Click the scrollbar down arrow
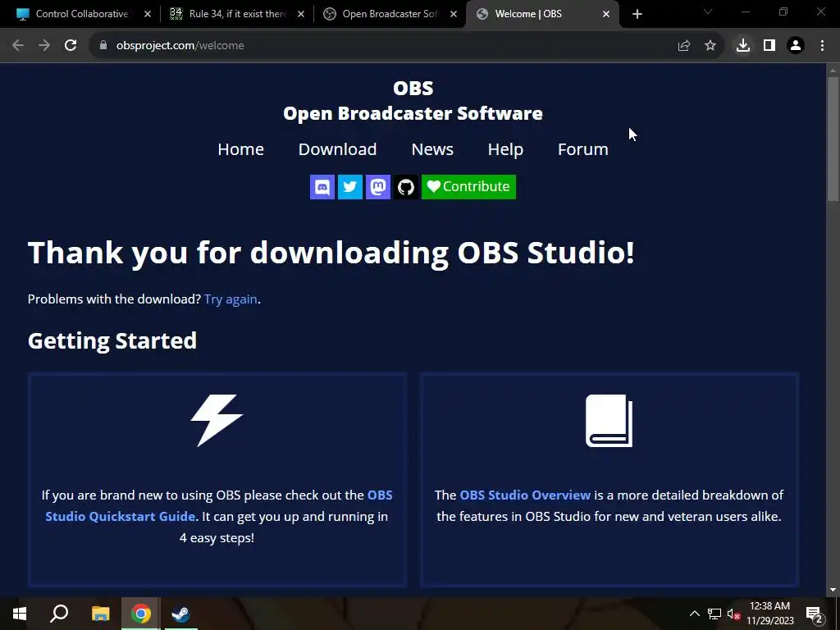Image resolution: width=840 pixels, height=630 pixels. tap(833, 590)
